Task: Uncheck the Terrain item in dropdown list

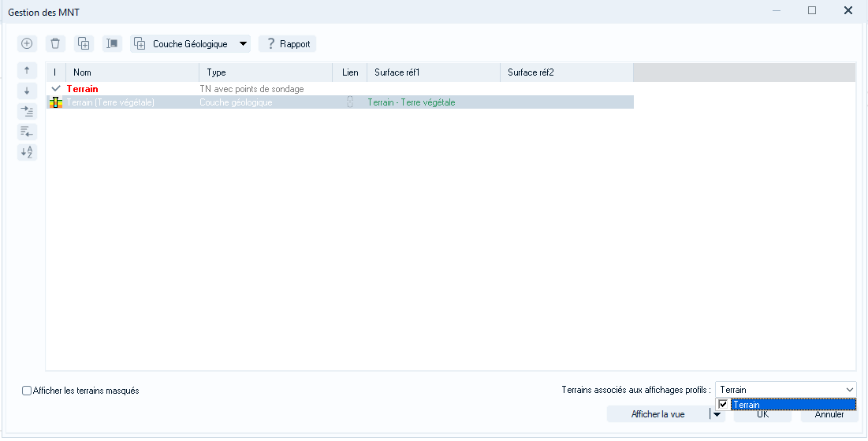Action: point(723,405)
